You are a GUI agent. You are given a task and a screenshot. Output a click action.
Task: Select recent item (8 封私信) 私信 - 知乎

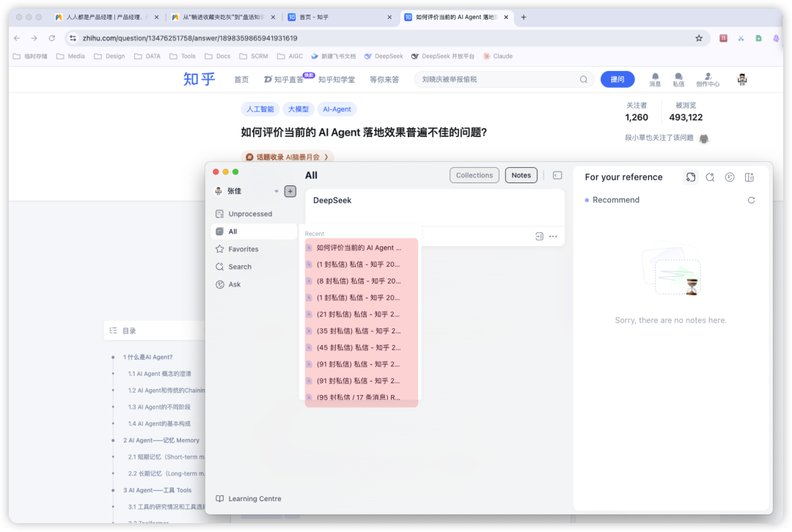(361, 281)
